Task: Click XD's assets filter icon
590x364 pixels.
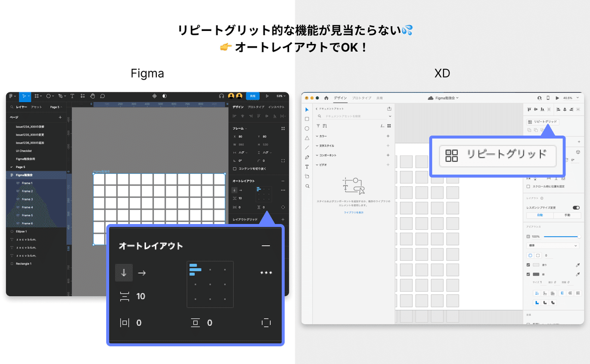Action: pyautogui.click(x=318, y=126)
